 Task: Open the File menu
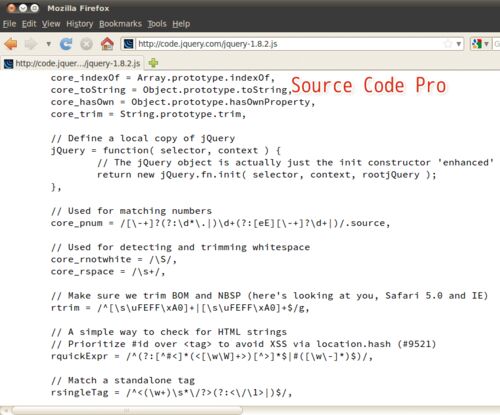point(9,24)
